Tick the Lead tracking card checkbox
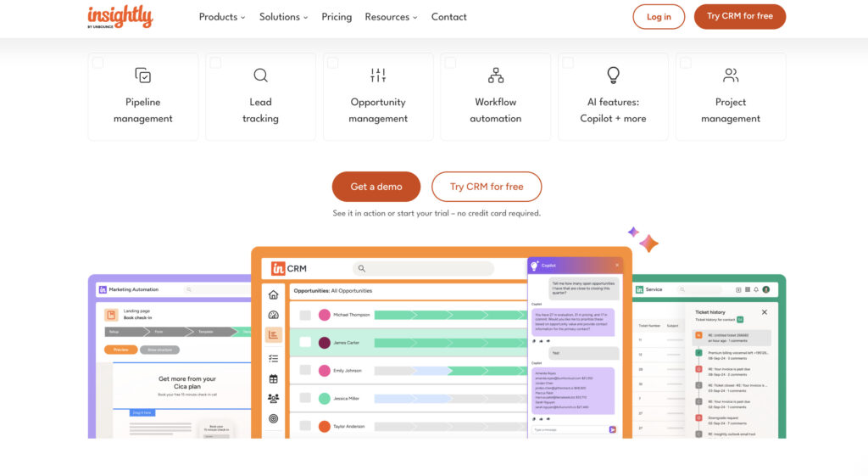868x476 pixels. 216,63
